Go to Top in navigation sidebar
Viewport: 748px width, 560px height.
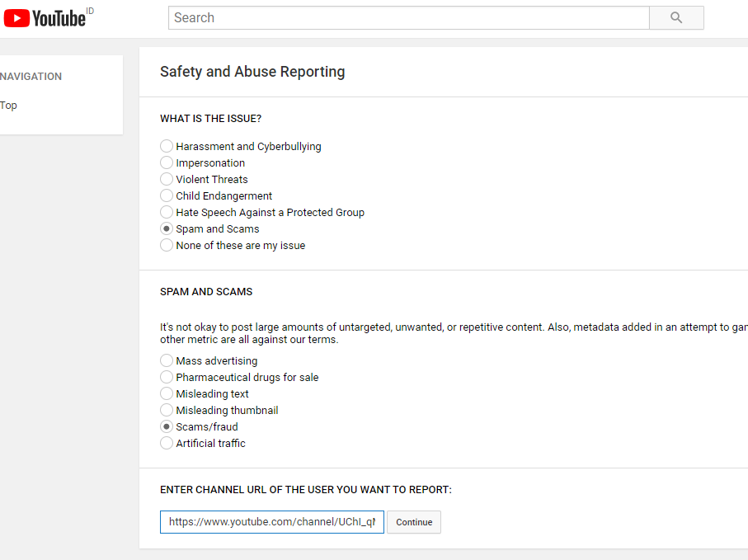point(8,106)
